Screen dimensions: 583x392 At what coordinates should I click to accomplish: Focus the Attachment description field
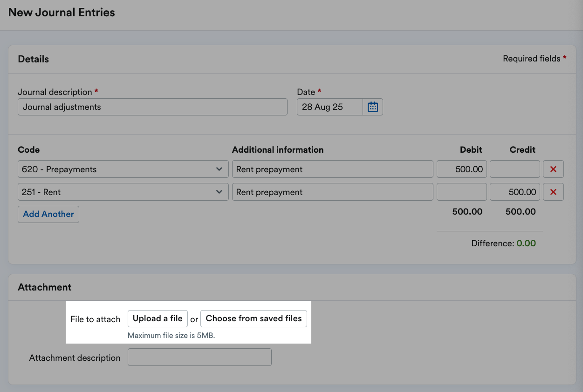coord(199,357)
